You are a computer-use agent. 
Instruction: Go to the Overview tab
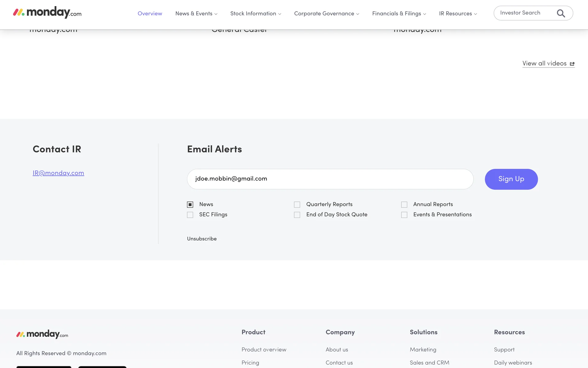coord(150,13)
